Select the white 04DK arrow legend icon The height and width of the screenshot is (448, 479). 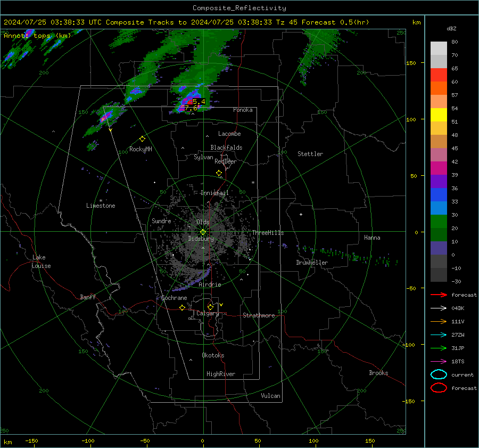click(439, 308)
